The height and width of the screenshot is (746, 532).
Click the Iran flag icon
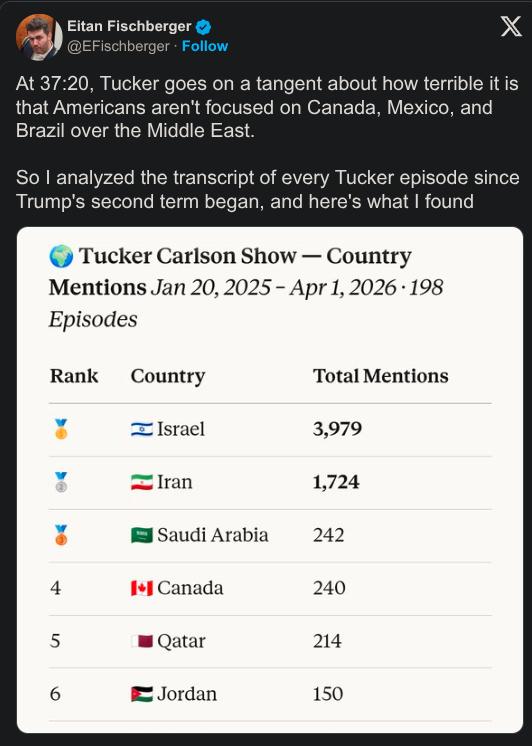[142, 482]
